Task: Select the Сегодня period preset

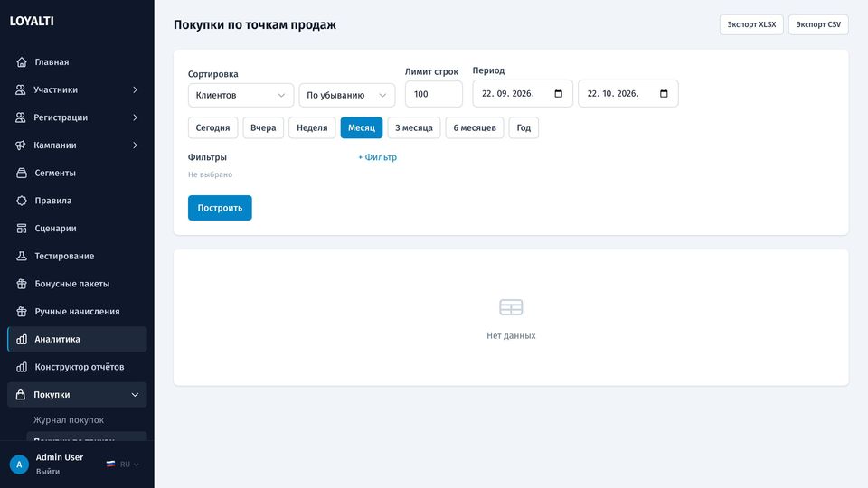Action: coord(212,127)
